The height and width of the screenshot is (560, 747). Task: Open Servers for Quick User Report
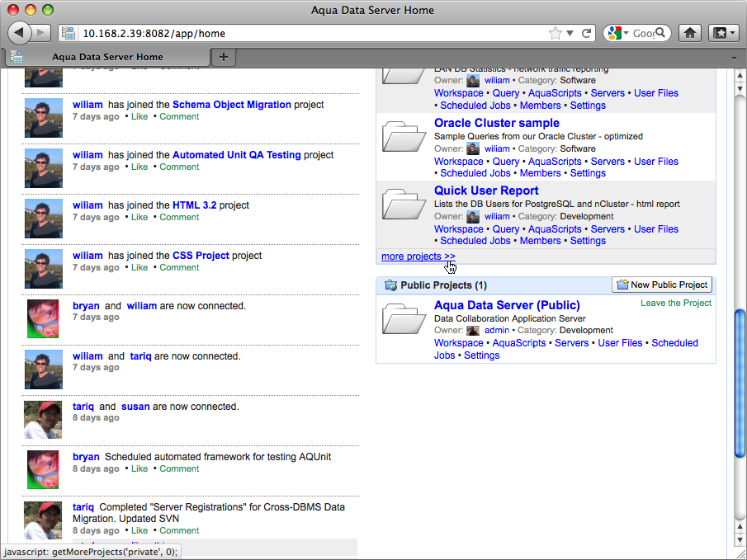(x=608, y=229)
